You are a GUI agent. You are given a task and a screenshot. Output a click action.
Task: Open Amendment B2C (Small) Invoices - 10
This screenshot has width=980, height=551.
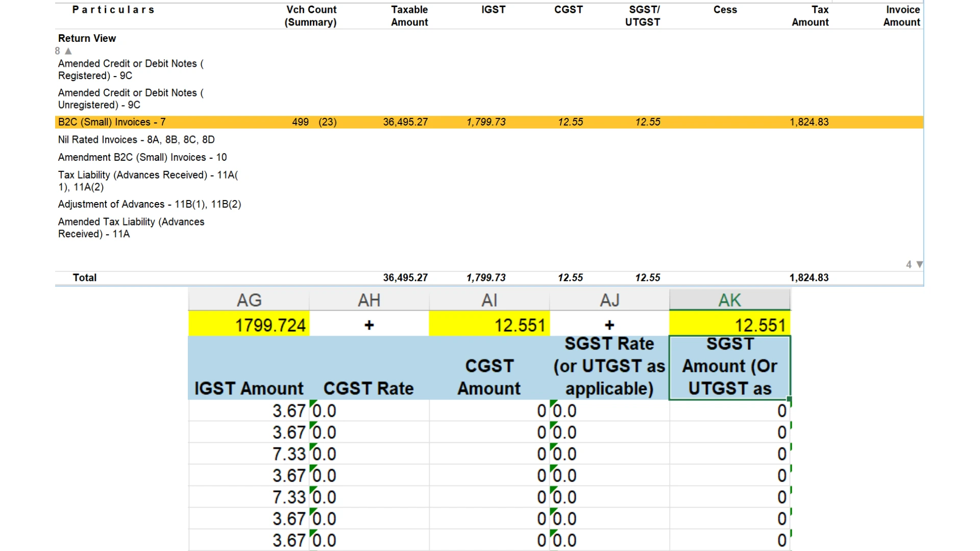point(143,157)
